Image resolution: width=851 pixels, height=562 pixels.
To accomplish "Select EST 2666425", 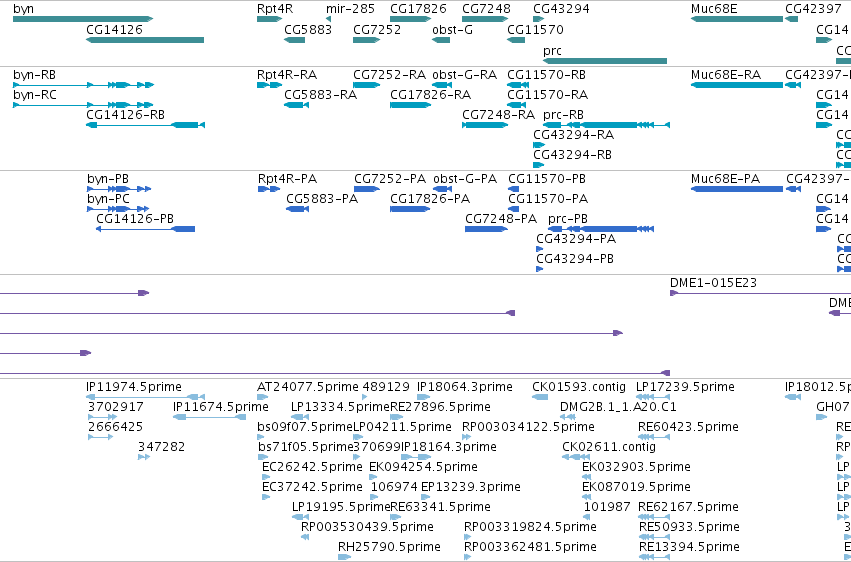I will coord(100,437).
